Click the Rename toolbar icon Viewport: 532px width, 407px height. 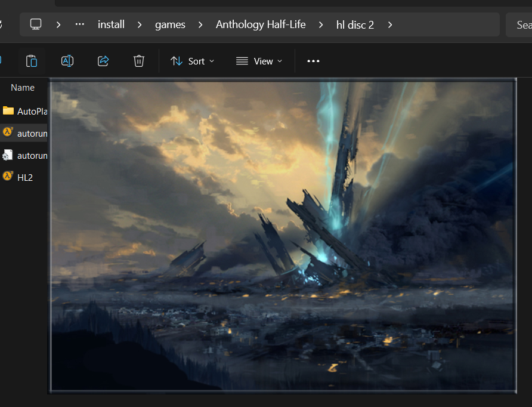point(67,61)
